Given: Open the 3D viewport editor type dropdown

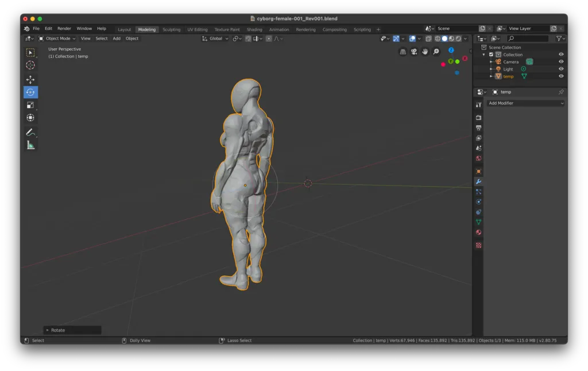Looking at the screenshot, I should (29, 38).
